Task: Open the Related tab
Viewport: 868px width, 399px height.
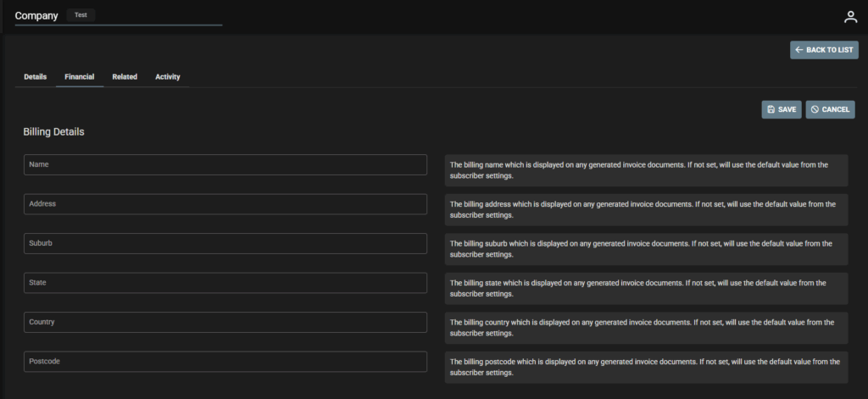Action: 125,77
